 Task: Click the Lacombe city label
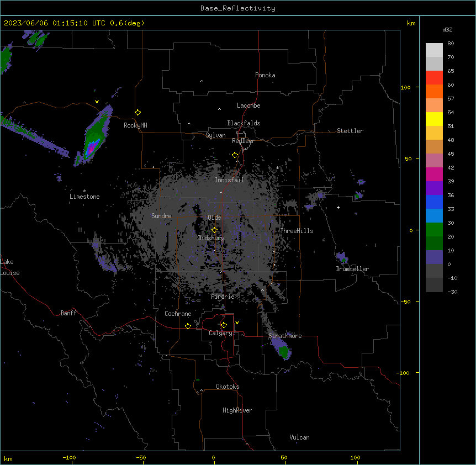tap(248, 105)
